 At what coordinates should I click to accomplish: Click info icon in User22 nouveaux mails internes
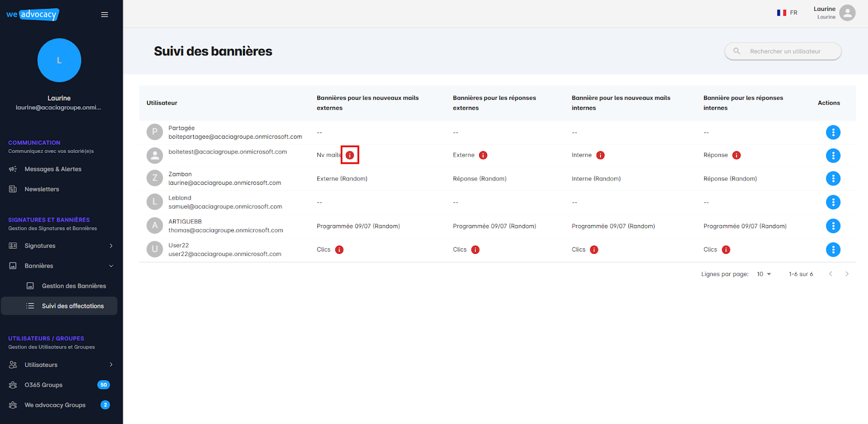[x=594, y=249]
